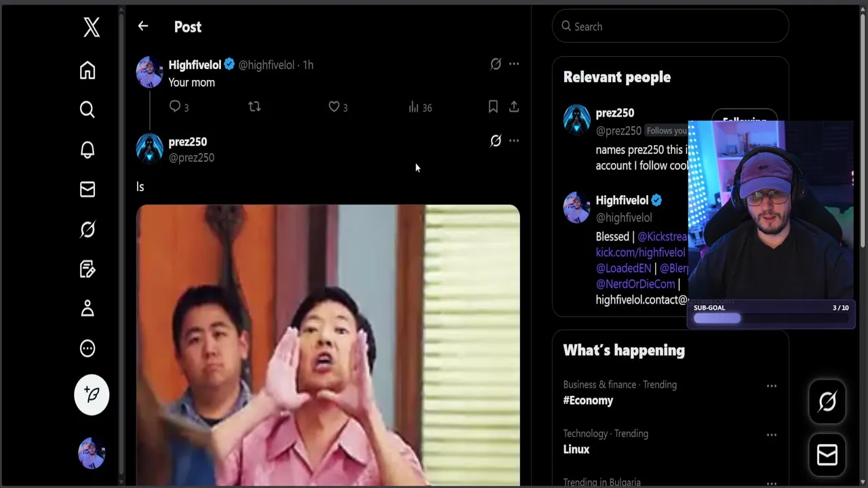This screenshot has height=488, width=868.
Task: Open more options on Highfivelol's post
Action: point(514,64)
